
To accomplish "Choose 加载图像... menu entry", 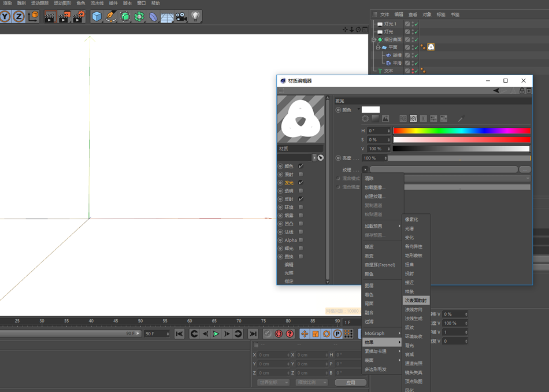I will click(x=375, y=187).
